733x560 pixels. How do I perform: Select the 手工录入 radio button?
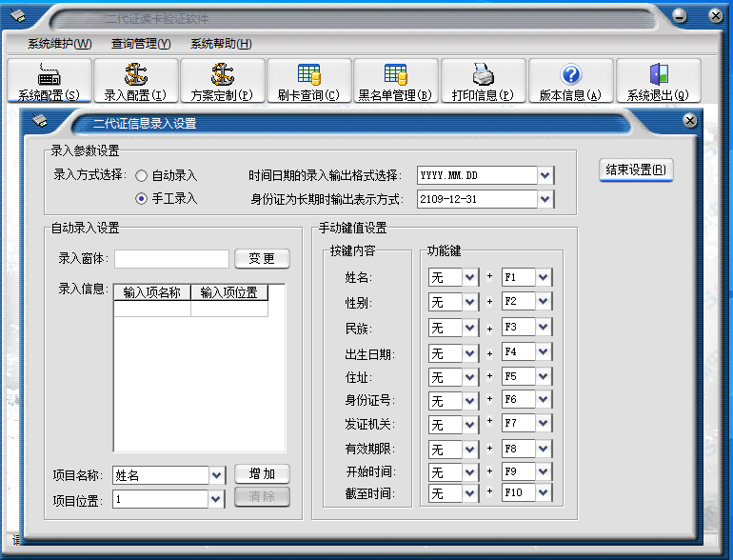click(142, 199)
